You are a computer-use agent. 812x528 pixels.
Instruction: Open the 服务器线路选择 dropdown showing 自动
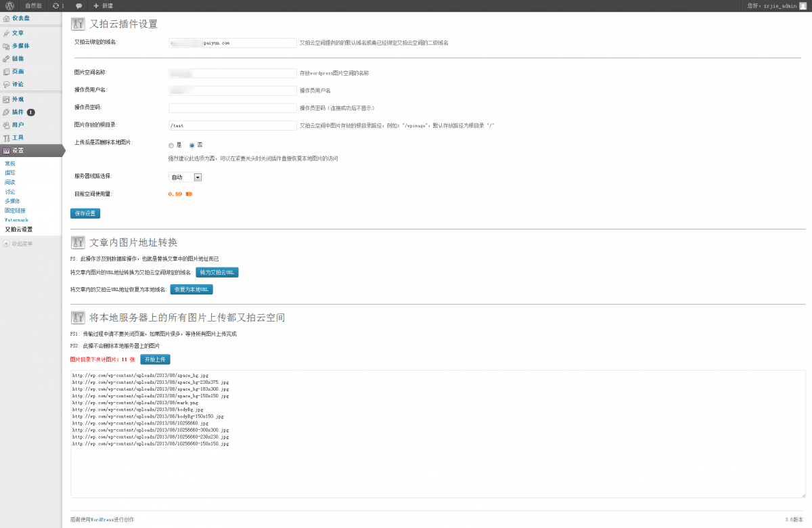[185, 177]
